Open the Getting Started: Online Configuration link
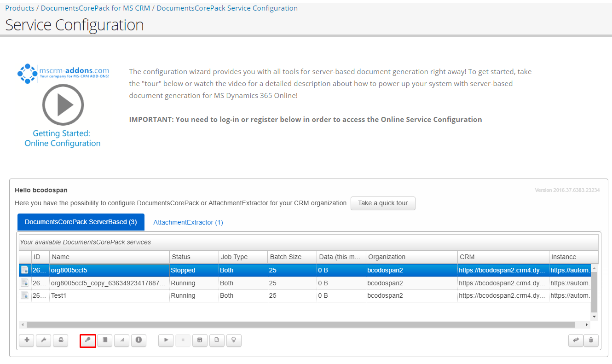Image resolution: width=612 pixels, height=364 pixels. click(63, 138)
